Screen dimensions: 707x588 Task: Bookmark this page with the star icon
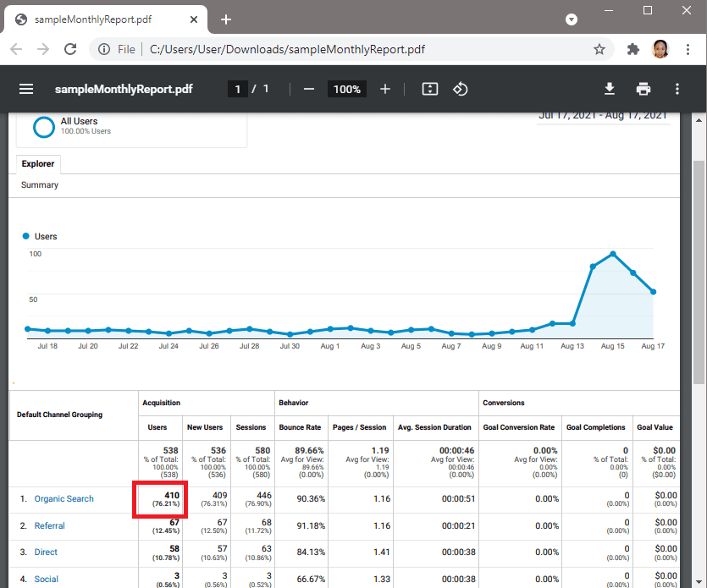(599, 49)
